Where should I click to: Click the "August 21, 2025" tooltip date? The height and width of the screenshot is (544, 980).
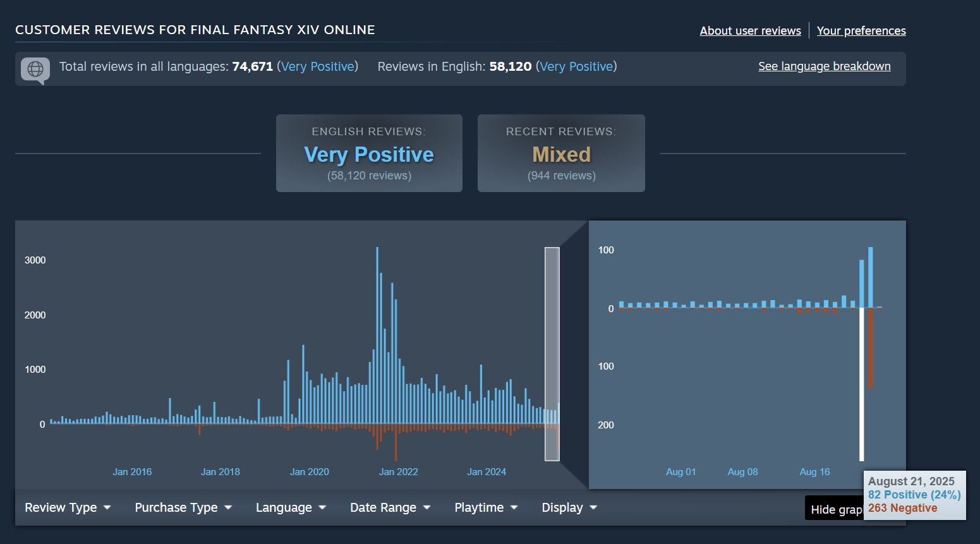[x=911, y=481]
